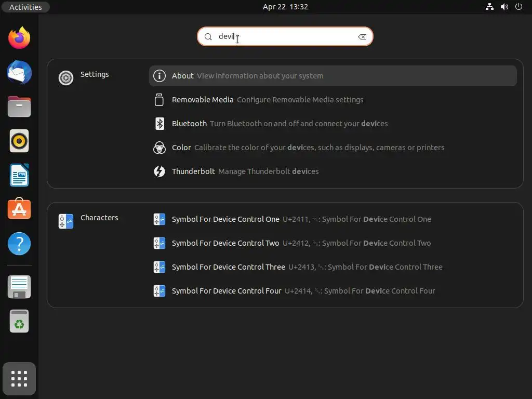Show all applications grid

click(19, 379)
